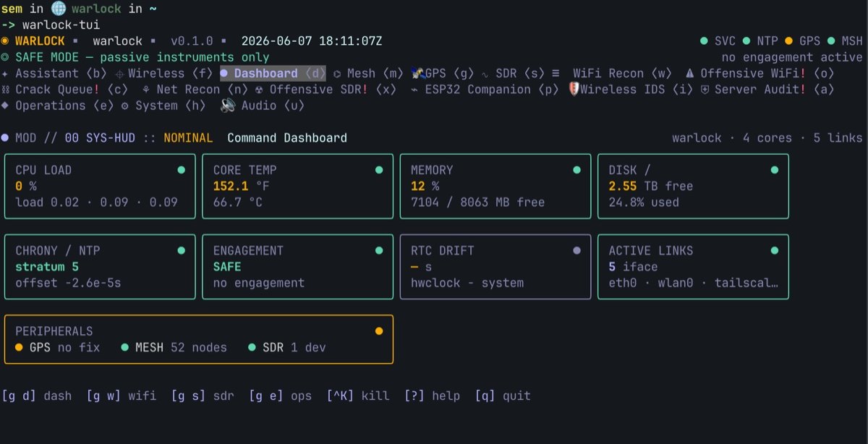
Task: Select the MEMORY card
Action: pos(495,186)
